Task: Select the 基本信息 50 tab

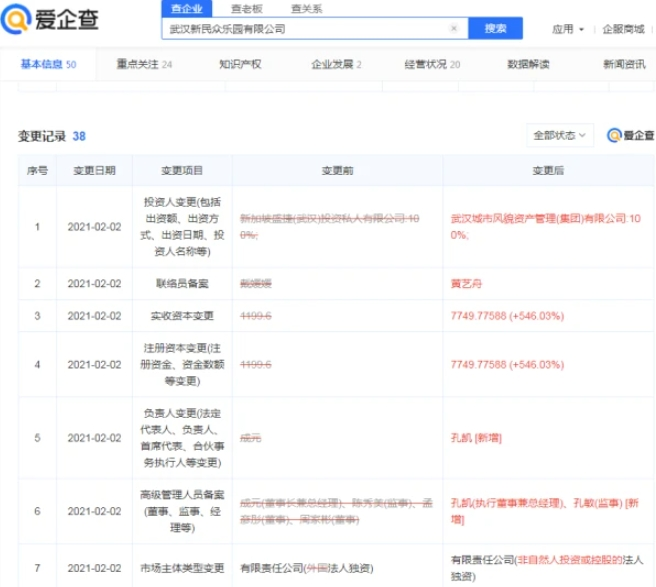Action: pyautogui.click(x=49, y=64)
